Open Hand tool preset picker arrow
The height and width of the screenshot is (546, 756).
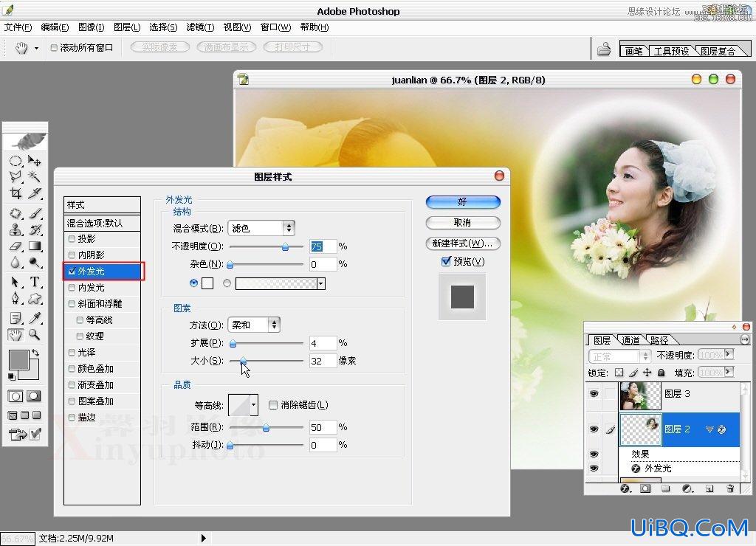coord(36,48)
